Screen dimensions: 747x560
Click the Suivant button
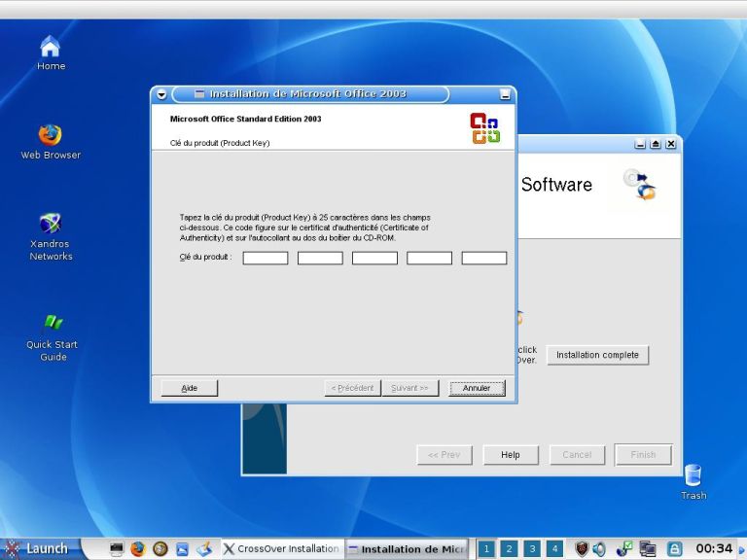[x=409, y=388]
